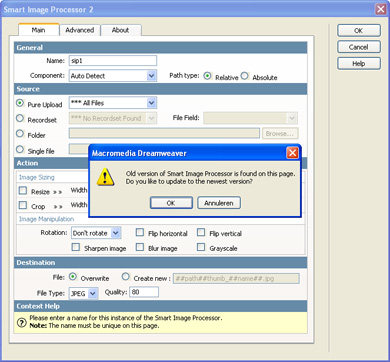Image resolution: width=390 pixels, height=362 pixels.
Task: Switch to the Advanced tab
Action: (80, 30)
